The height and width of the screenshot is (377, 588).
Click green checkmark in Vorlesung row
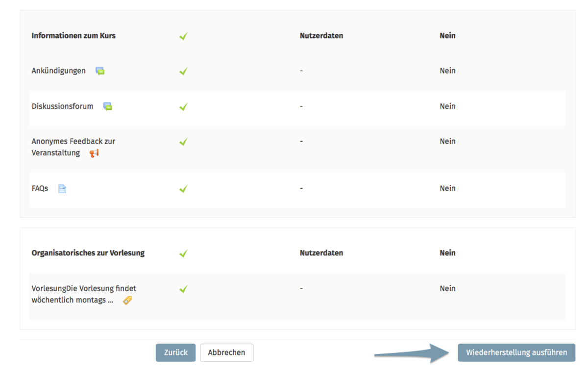coord(183,289)
